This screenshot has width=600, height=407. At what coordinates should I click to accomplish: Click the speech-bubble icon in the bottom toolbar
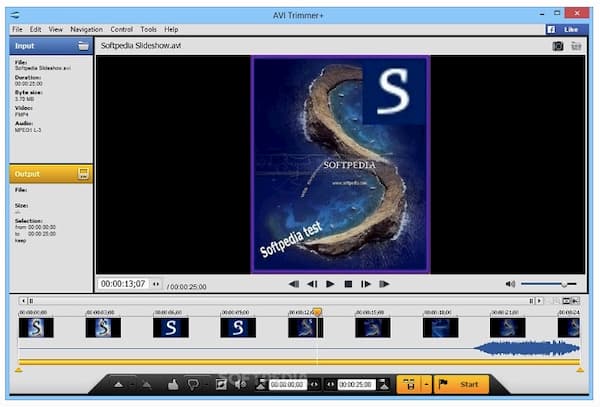(x=193, y=384)
